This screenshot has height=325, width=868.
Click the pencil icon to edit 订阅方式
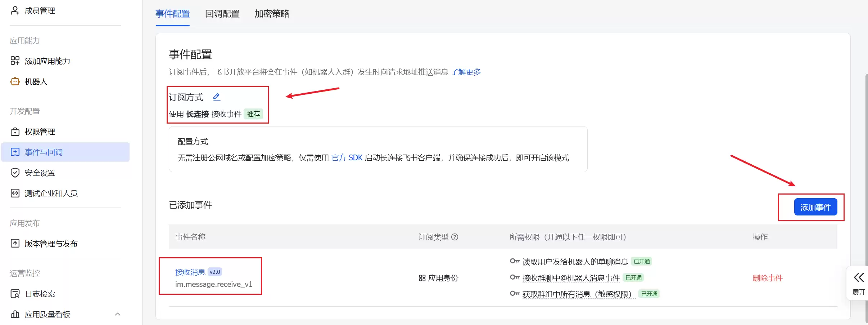[216, 96]
